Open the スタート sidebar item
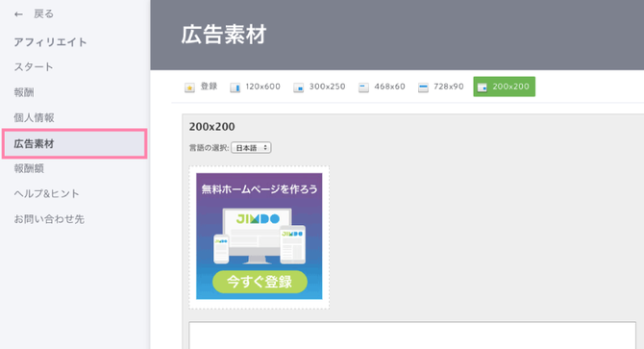The height and width of the screenshot is (349, 644). [34, 67]
